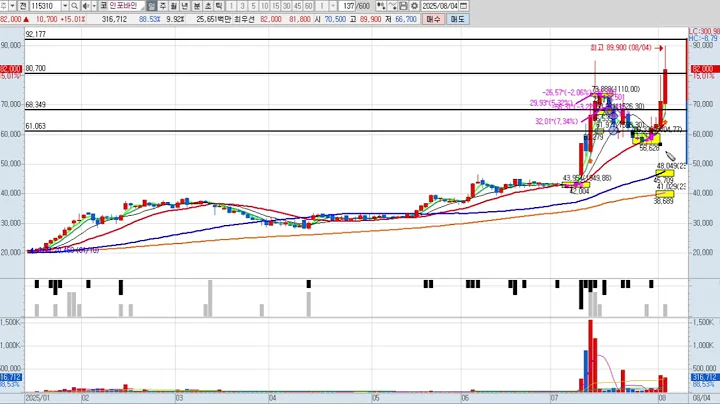
Task: Switch to weekly (주) chart period
Action: point(163,6)
